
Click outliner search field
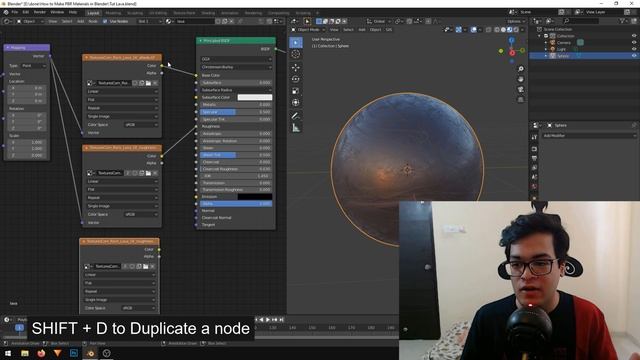(581, 21)
